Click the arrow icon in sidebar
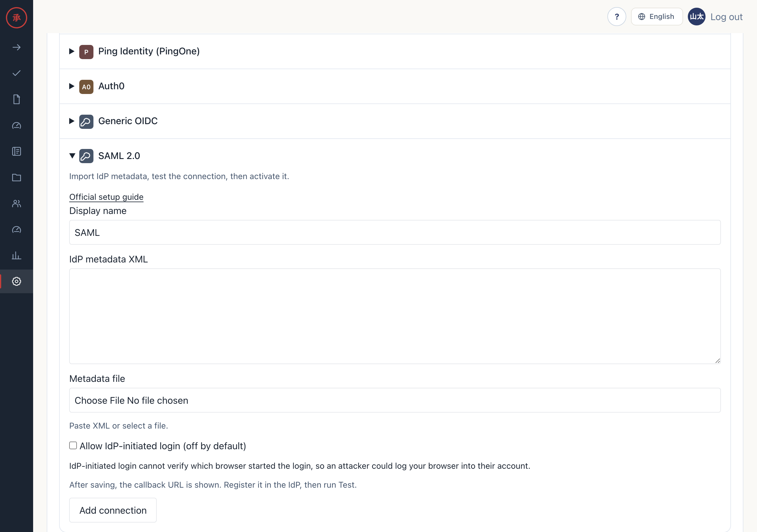The height and width of the screenshot is (532, 757). click(17, 48)
